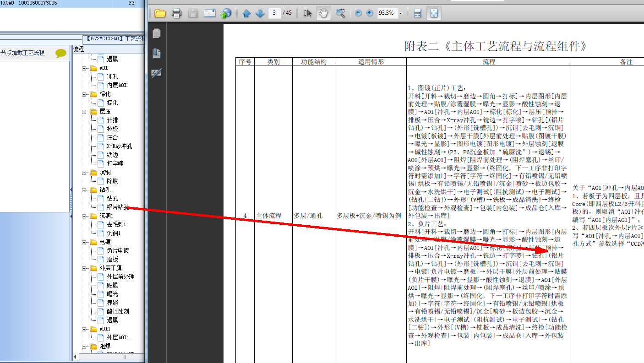Viewport: 644px width, 363px height.
Task: Collapse the 阻焊 folder node
Action: point(84,347)
